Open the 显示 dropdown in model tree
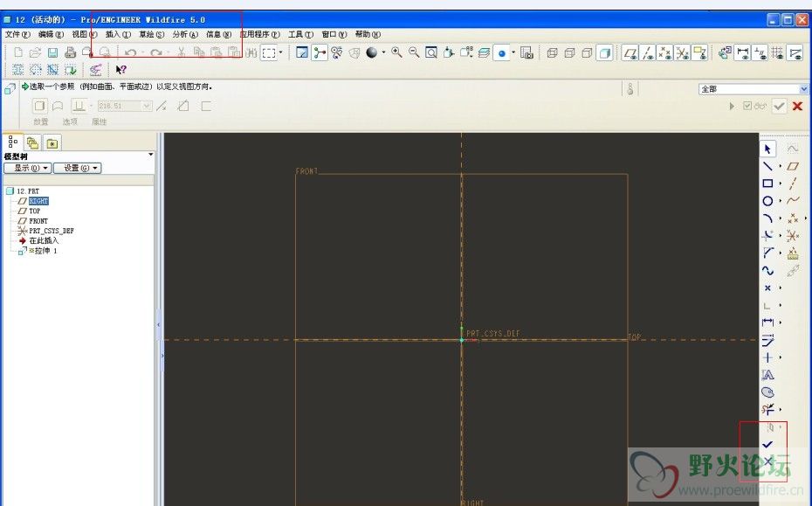This screenshot has width=812, height=506. point(27,168)
